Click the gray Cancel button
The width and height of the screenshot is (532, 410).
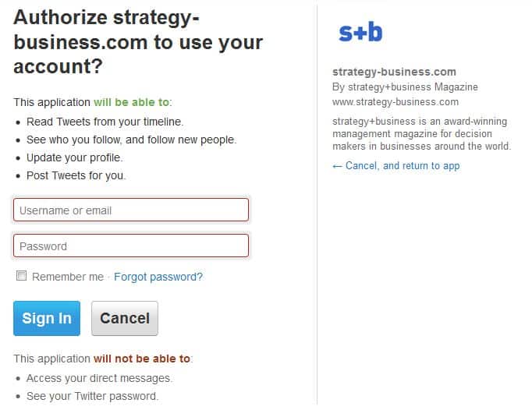(x=125, y=318)
